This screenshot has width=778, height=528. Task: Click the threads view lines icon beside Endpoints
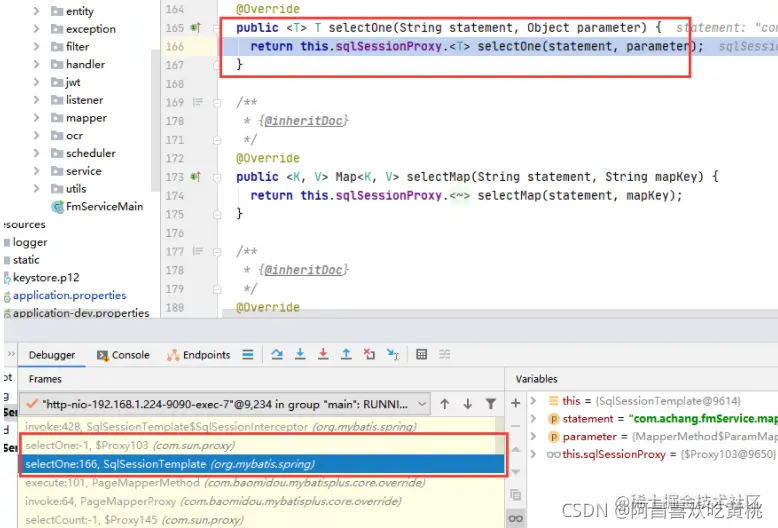click(248, 354)
